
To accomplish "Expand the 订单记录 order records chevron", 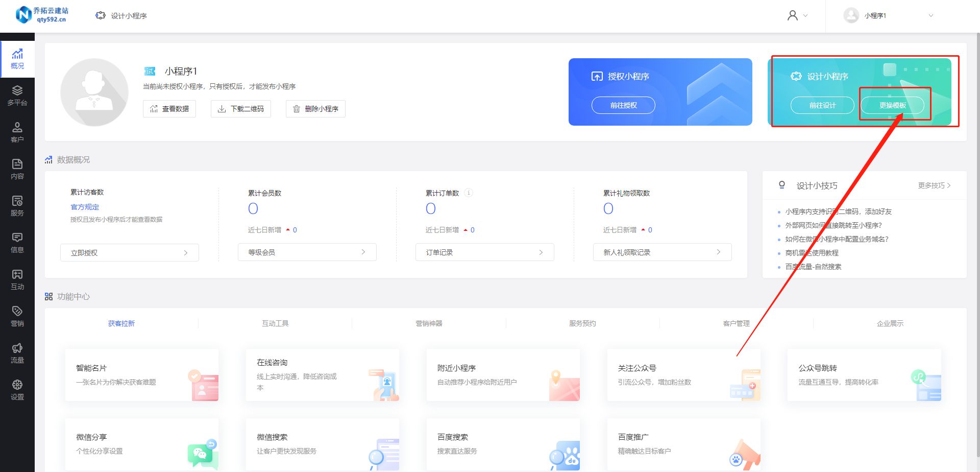I will click(x=541, y=252).
